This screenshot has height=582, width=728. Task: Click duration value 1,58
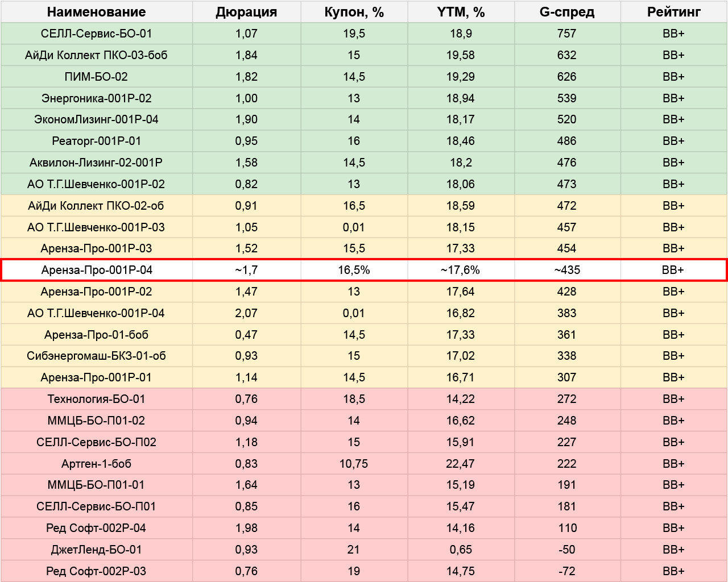pyautogui.click(x=246, y=163)
